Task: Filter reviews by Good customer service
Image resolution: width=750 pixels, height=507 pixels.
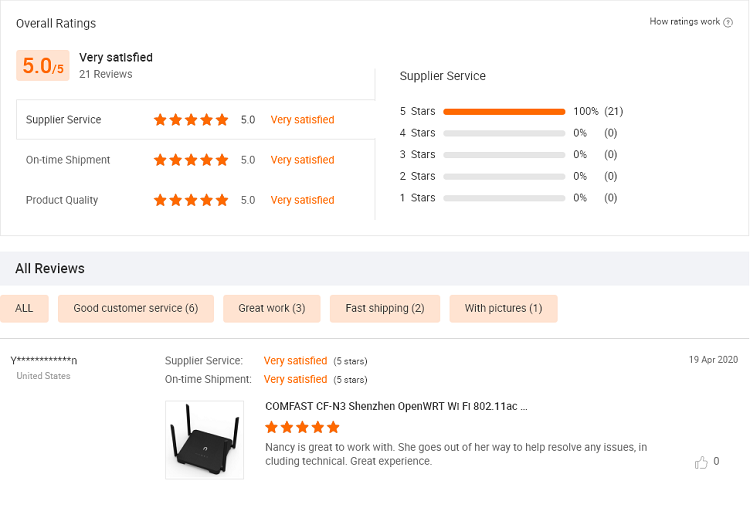Action: (136, 308)
